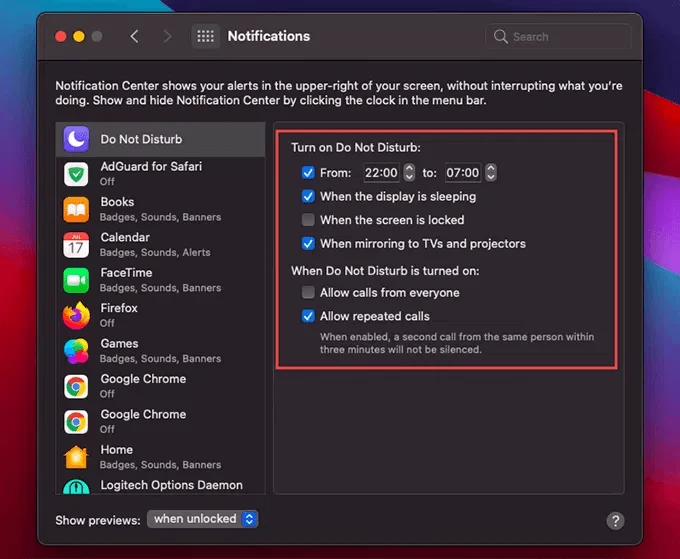Uncheck When mirroring to TVs and projectors
Screen dimensions: 680x559
tap(308, 243)
